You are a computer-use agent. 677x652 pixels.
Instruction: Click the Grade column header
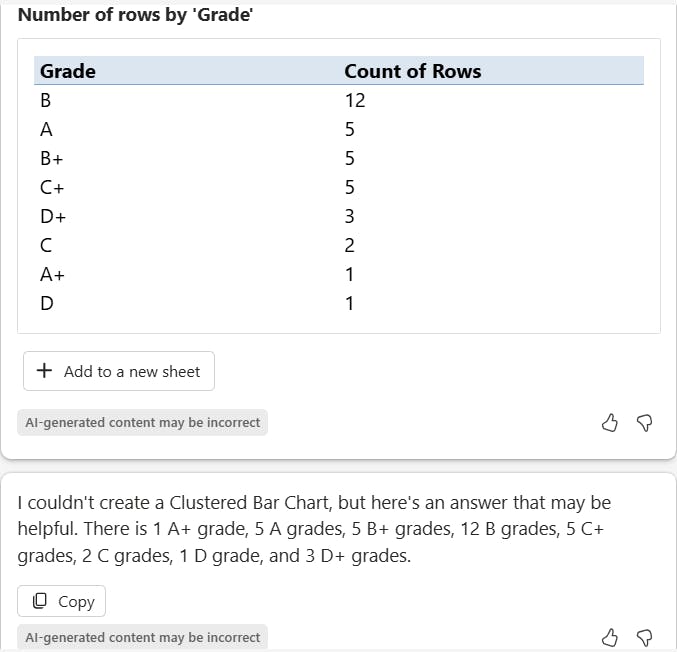coord(68,71)
